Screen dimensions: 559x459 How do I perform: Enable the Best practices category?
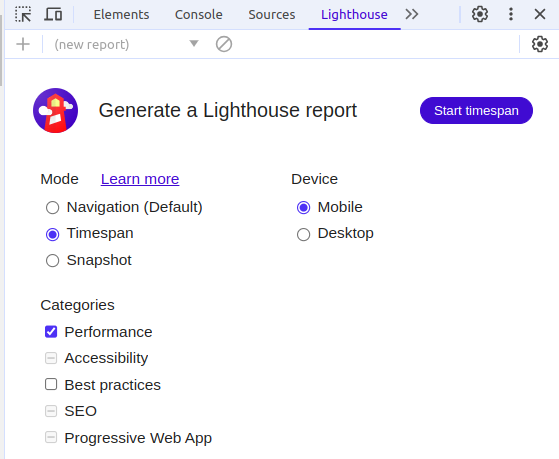(x=51, y=384)
